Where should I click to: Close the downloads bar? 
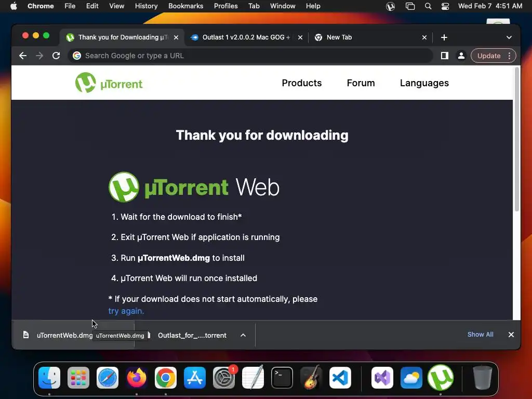pos(511,335)
